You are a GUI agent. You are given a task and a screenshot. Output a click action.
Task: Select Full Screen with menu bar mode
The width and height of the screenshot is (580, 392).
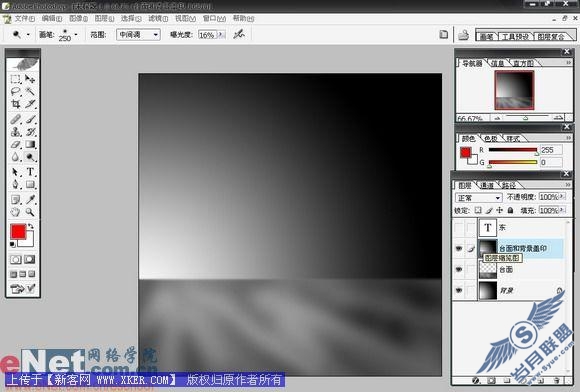click(x=23, y=274)
